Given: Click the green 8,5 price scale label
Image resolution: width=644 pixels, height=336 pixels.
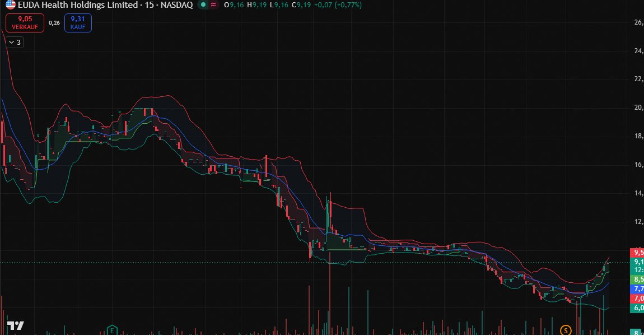Looking at the screenshot, I should point(637,279).
